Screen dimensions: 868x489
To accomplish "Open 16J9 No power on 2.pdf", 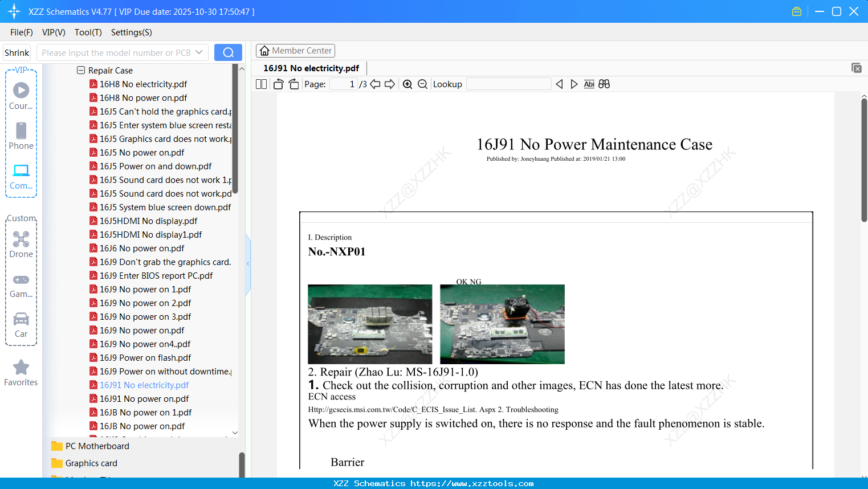I will point(140,303).
